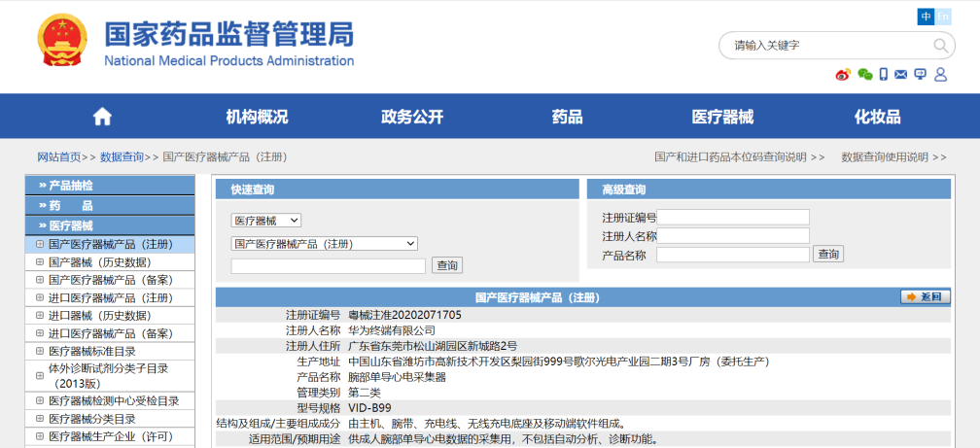Image resolution: width=980 pixels, height=448 pixels.
Task: Click the 返回 back button
Action: click(926, 296)
